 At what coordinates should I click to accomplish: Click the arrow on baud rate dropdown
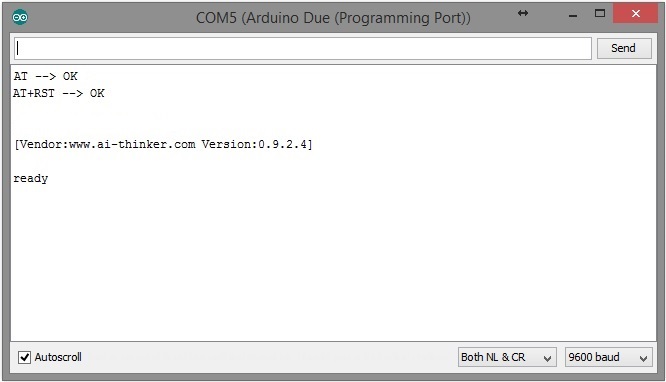click(x=643, y=358)
